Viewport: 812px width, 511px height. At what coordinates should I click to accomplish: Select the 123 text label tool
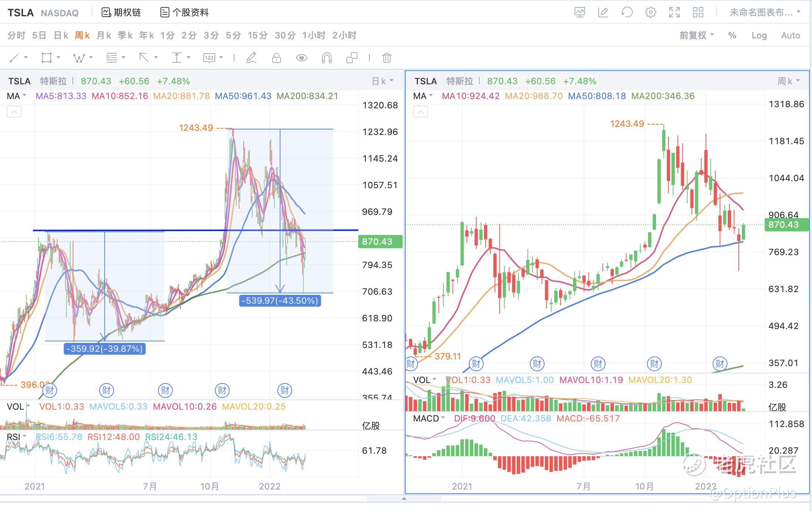[x=209, y=58]
